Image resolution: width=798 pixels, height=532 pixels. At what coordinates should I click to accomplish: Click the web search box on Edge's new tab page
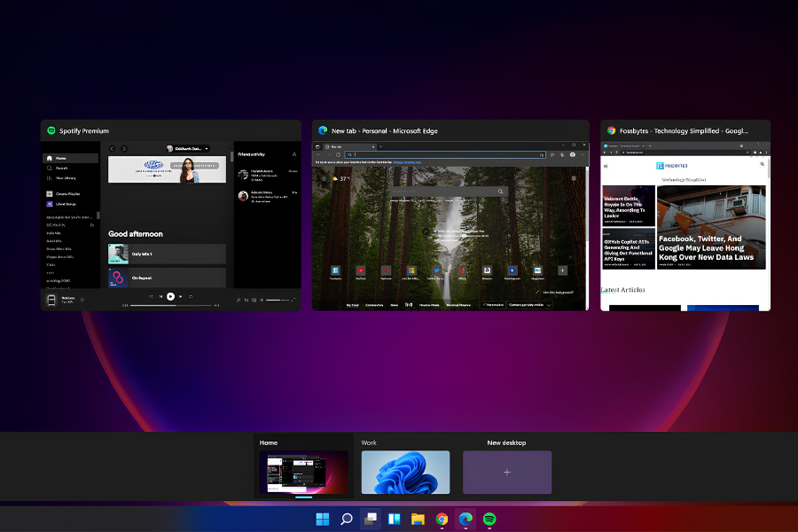(x=449, y=192)
